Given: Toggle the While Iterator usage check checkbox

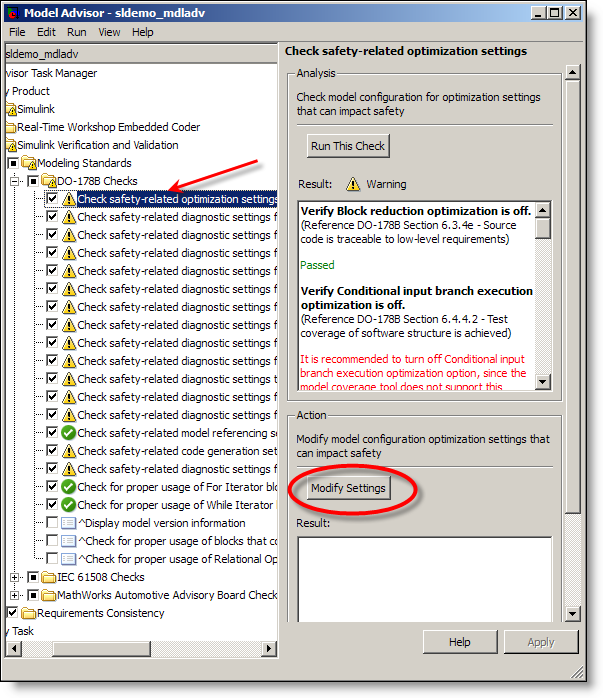Looking at the screenshot, I should 52,505.
